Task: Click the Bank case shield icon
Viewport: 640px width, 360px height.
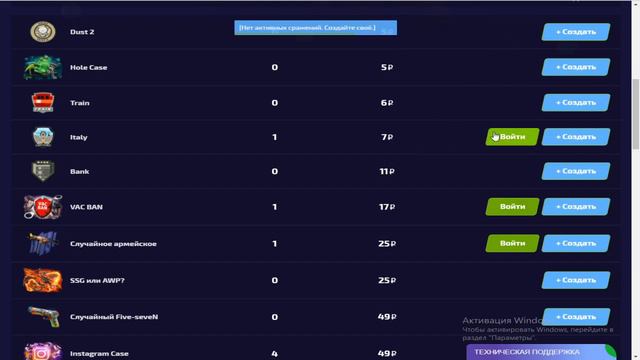Action: point(43,171)
